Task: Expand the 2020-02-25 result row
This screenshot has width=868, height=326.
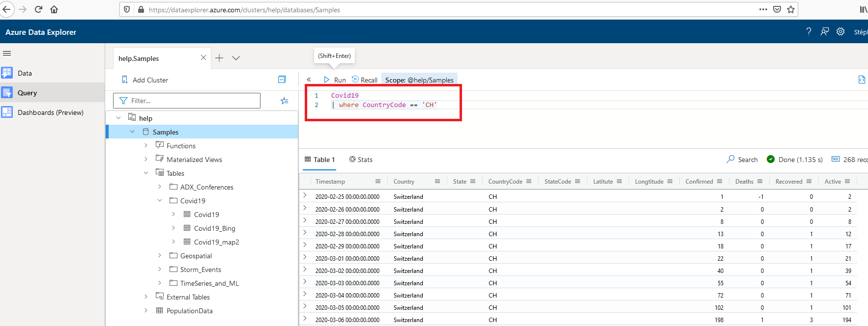Action: tap(305, 195)
